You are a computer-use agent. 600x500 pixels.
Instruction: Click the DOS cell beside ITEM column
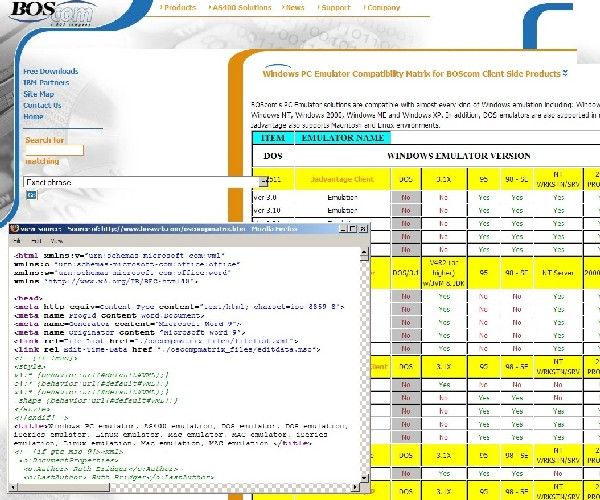coord(273,156)
